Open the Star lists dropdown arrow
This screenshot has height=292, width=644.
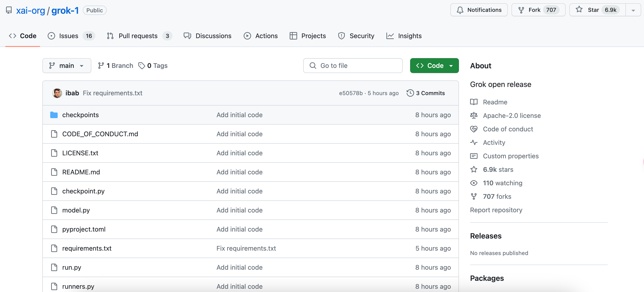[633, 10]
